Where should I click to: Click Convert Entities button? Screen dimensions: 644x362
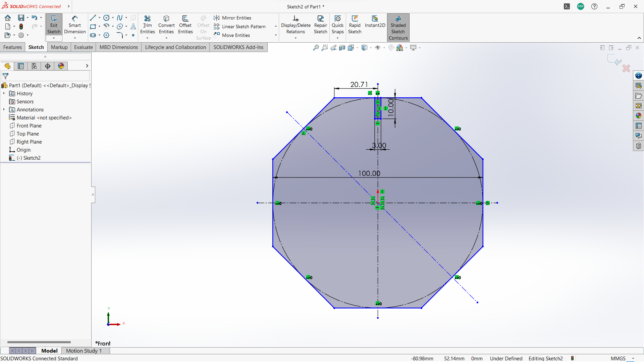tap(166, 24)
